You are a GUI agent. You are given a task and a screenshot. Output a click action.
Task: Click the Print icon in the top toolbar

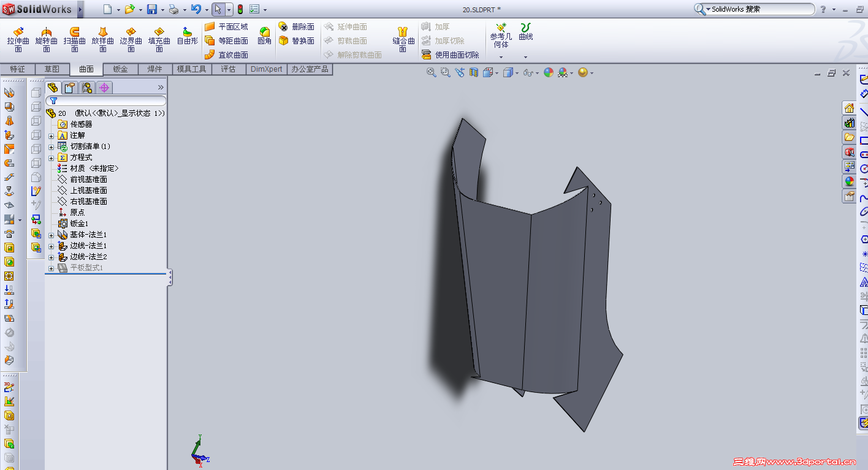click(x=173, y=9)
